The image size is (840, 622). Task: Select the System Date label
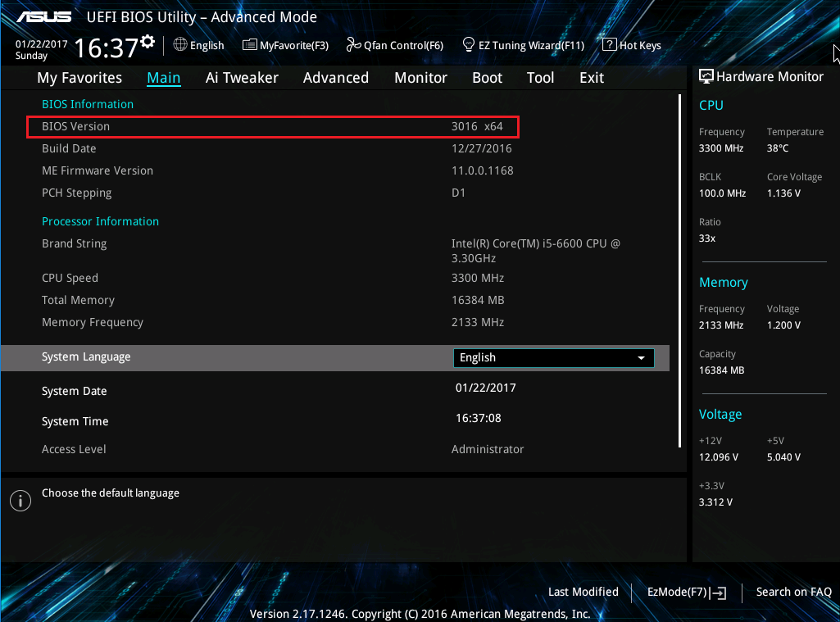click(74, 391)
